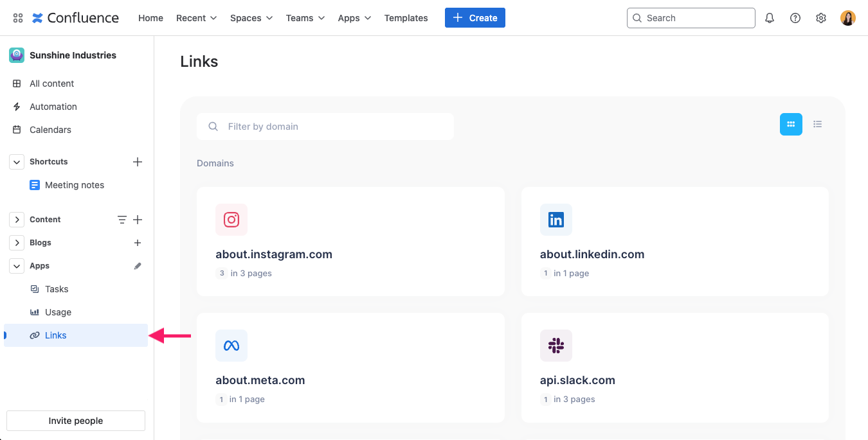Click the Filter by domain field
The width and height of the screenshot is (868, 440).
click(x=325, y=127)
